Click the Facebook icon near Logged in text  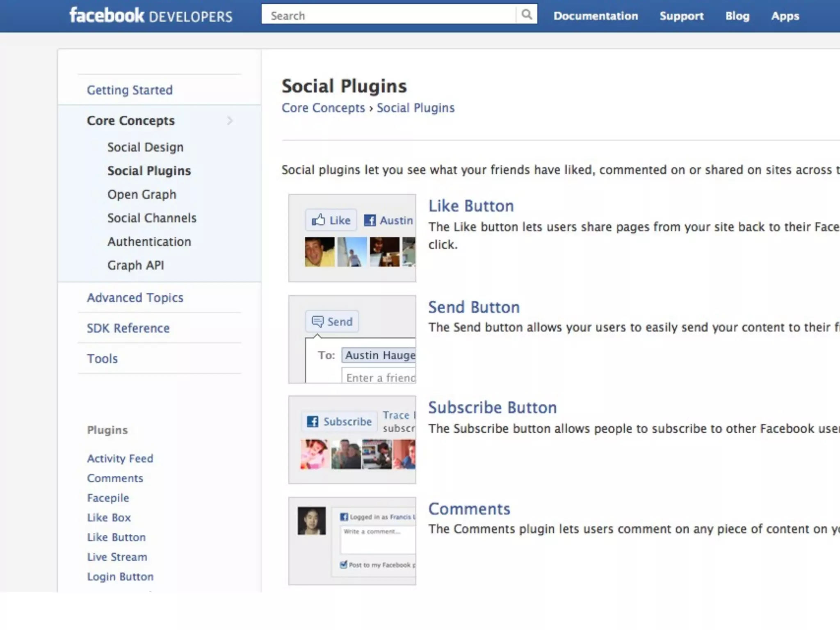tap(344, 517)
